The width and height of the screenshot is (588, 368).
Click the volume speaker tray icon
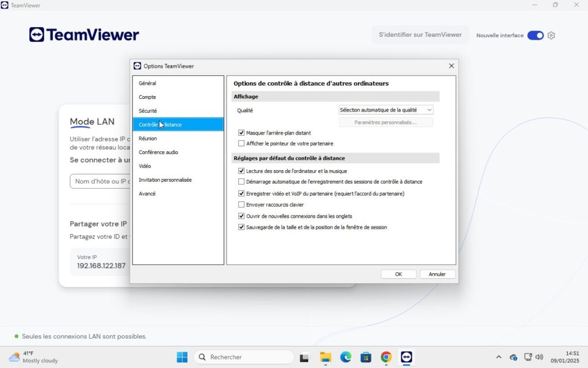coord(539,357)
